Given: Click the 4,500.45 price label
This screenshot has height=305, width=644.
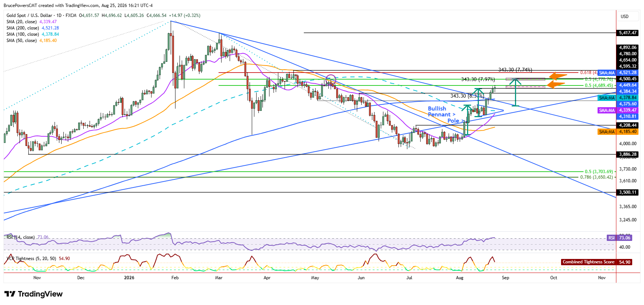Looking at the screenshot, I should (x=628, y=79).
